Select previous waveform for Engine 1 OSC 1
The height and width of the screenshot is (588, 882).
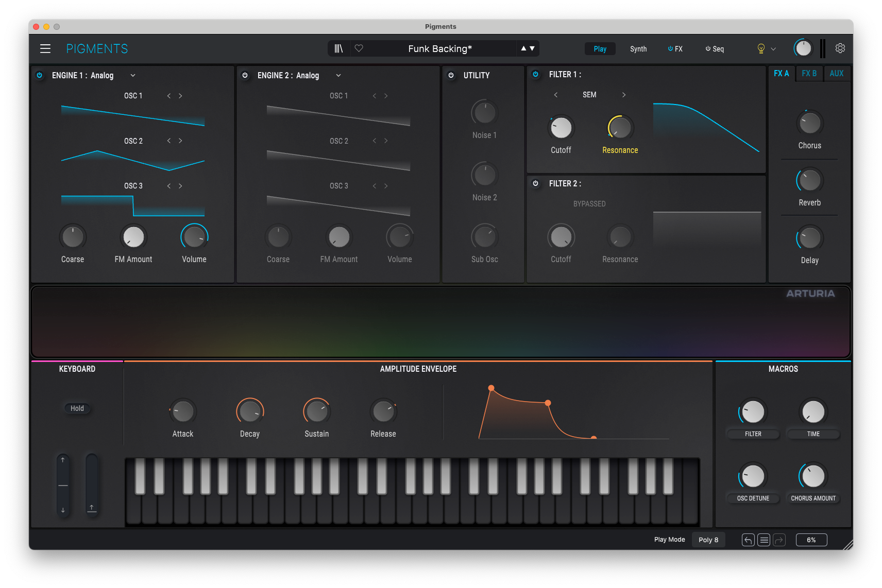169,96
